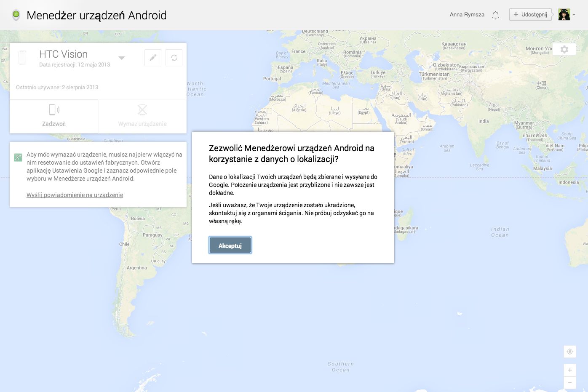Viewport: 588px width, 392px height.
Task: Zoom in the map with plus
Action: [569, 370]
